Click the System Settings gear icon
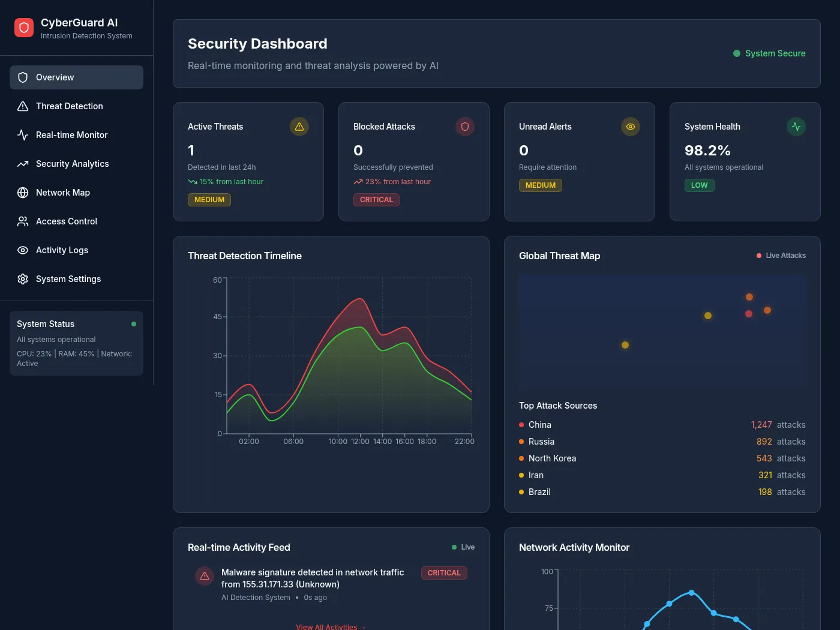Image resolution: width=840 pixels, height=630 pixels. [x=23, y=279]
